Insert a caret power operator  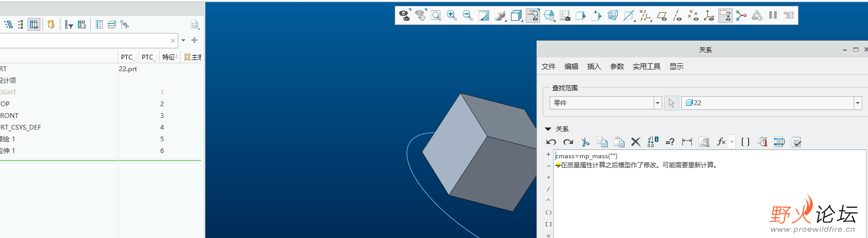click(x=549, y=200)
